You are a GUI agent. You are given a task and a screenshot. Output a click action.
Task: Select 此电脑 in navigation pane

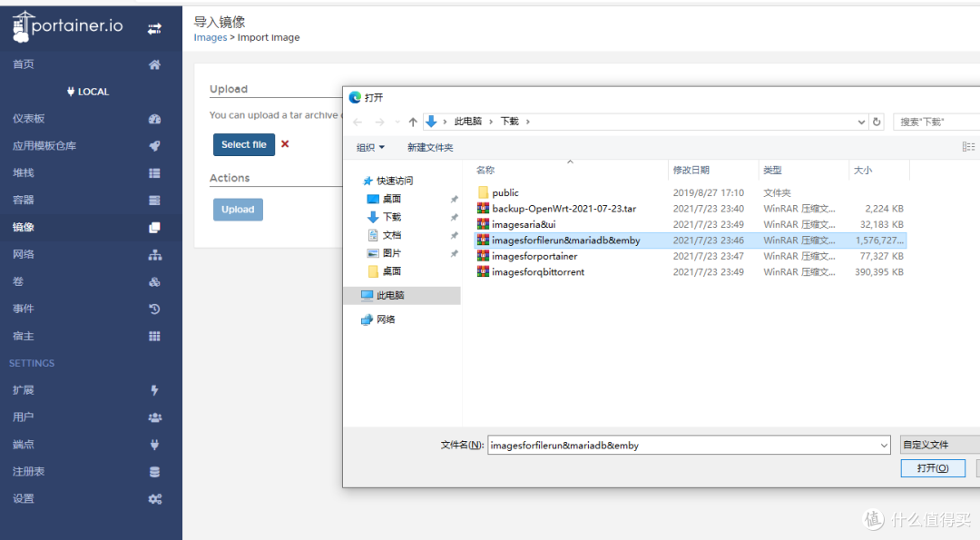pyautogui.click(x=383, y=295)
